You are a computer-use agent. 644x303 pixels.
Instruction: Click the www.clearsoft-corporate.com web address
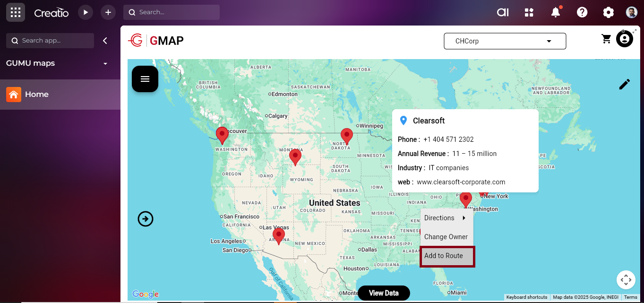point(461,182)
